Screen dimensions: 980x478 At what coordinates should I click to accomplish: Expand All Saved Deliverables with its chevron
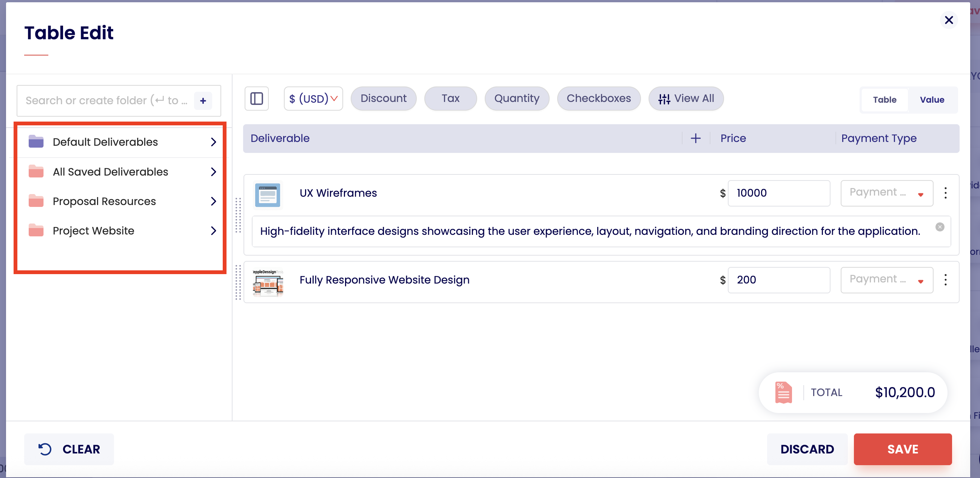click(x=213, y=172)
